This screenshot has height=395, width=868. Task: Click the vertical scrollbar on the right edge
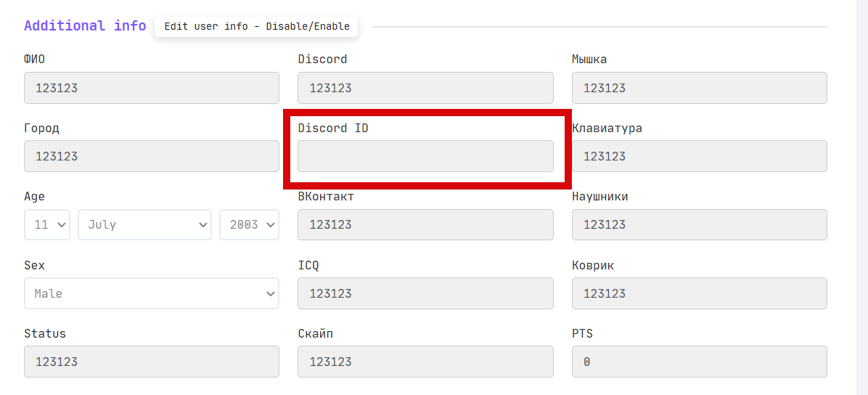coord(861,197)
